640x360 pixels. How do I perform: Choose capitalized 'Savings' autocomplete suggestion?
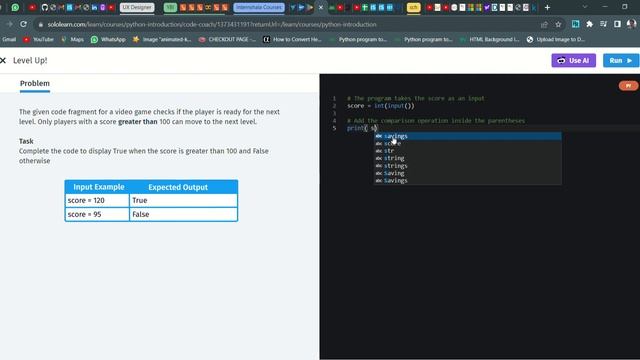click(467, 180)
